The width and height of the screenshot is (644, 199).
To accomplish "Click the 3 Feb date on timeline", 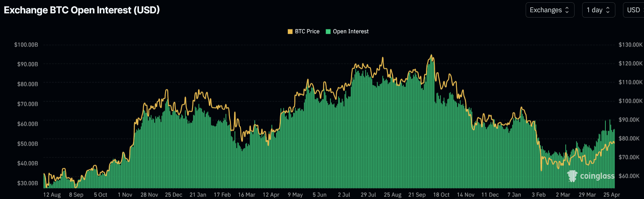I will pyautogui.click(x=539, y=195).
